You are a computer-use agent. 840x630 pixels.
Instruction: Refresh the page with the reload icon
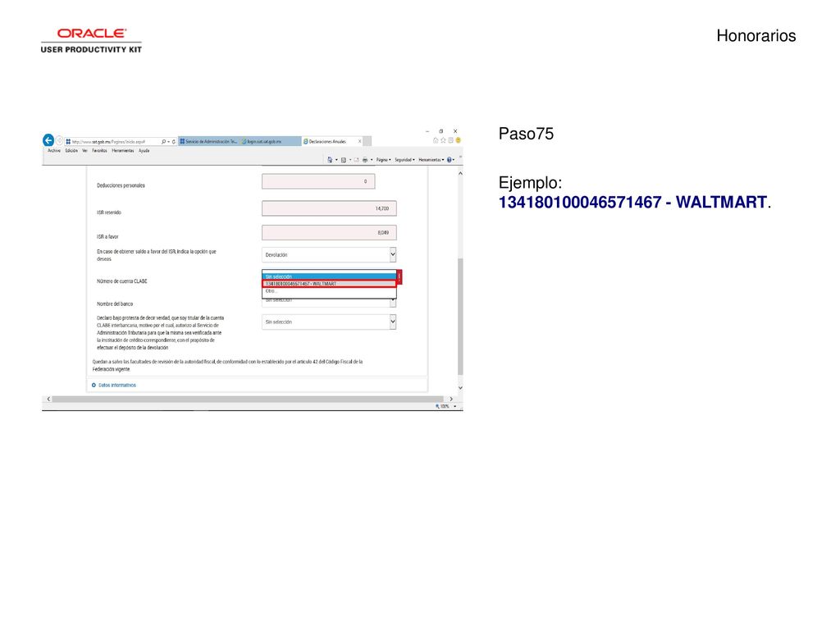tap(174, 141)
